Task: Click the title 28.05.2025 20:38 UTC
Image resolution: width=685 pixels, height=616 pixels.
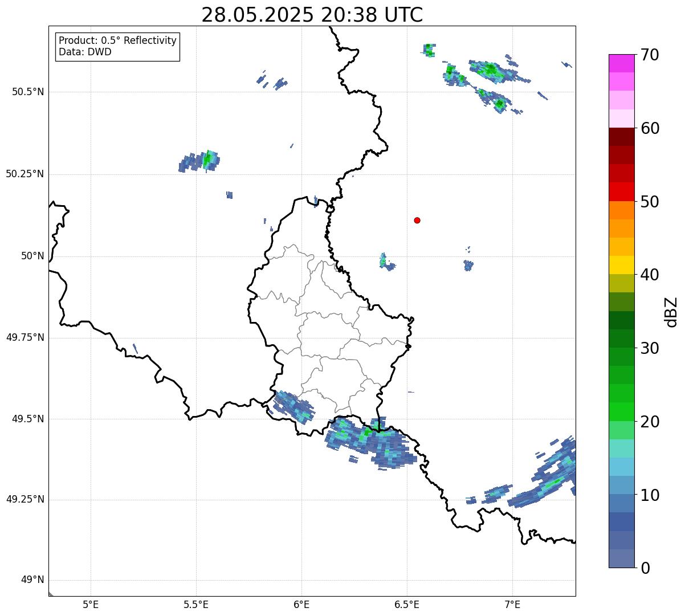Action: coord(312,15)
